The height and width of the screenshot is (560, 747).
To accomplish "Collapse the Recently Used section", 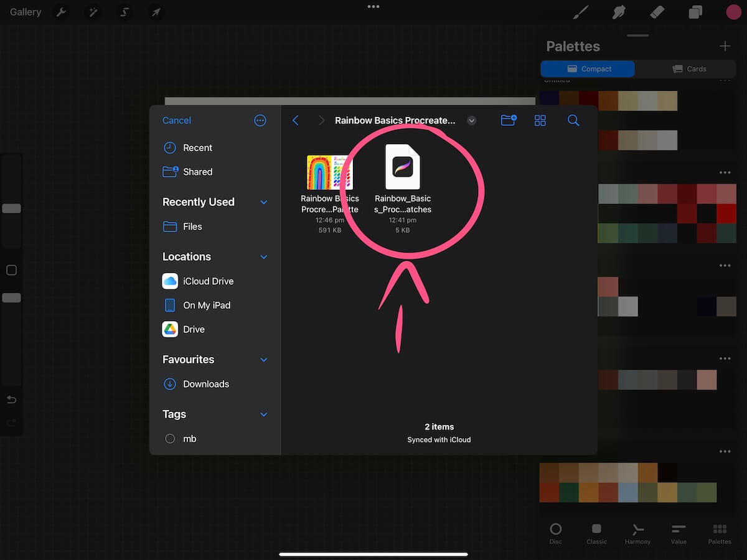I will point(263,202).
